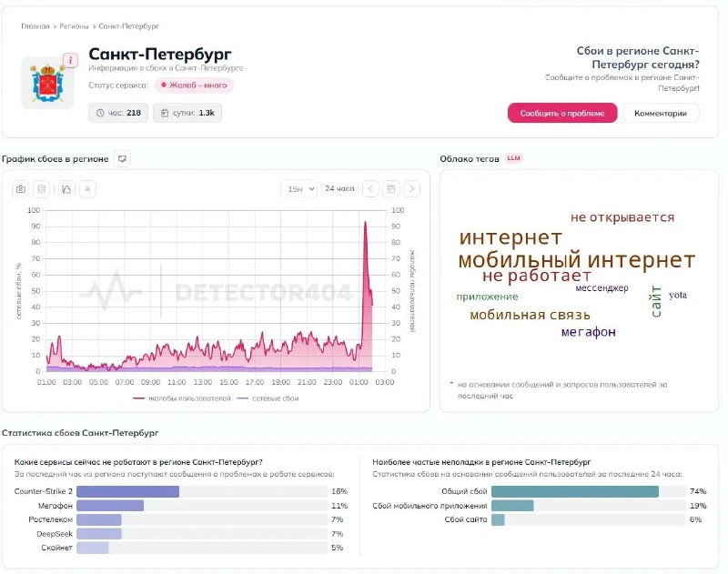This screenshot has width=728, height=574.
Task: Click the Сбой сайта label
Action: pos(466,519)
